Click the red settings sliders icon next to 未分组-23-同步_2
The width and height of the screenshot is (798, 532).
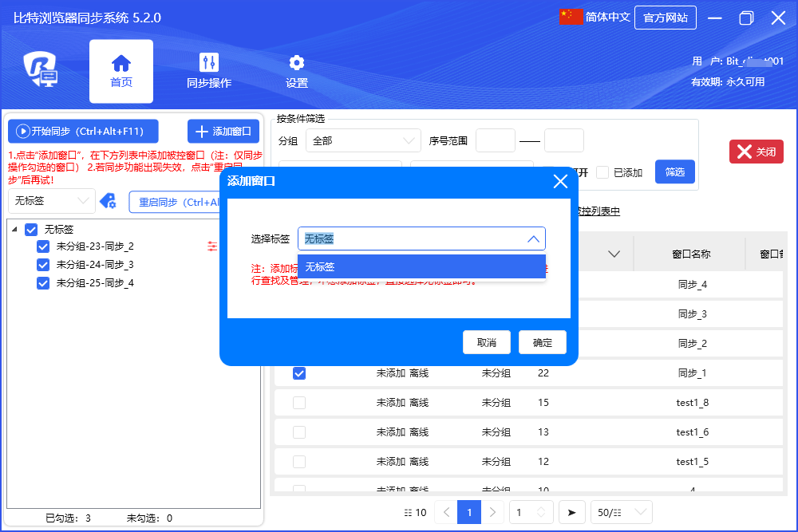pyautogui.click(x=212, y=246)
